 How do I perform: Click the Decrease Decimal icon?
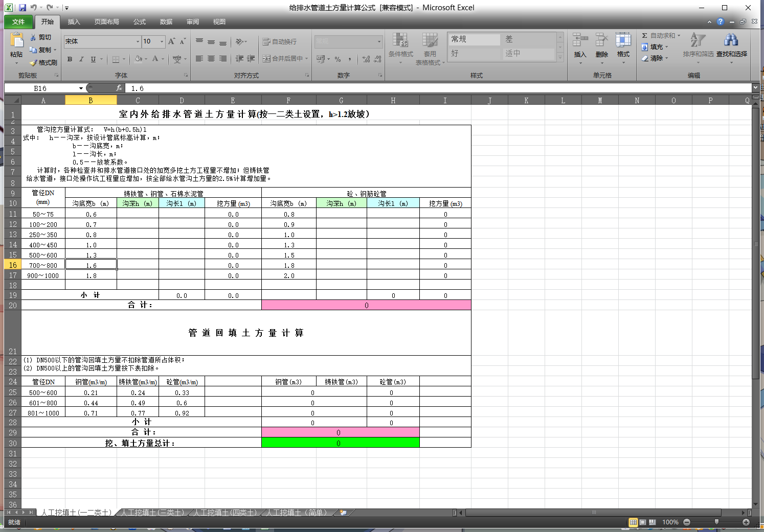[377, 59]
